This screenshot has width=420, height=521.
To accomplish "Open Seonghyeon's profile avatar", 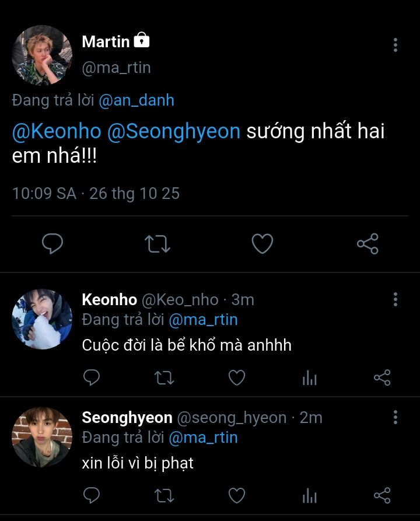I will pos(41,436).
